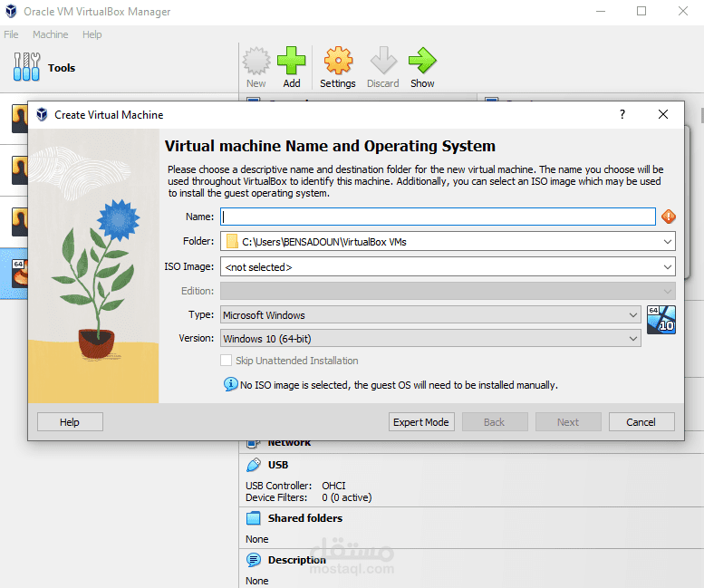This screenshot has width=704, height=588.
Task: Click the 'OHCI' USB controller value
Action: point(333,486)
